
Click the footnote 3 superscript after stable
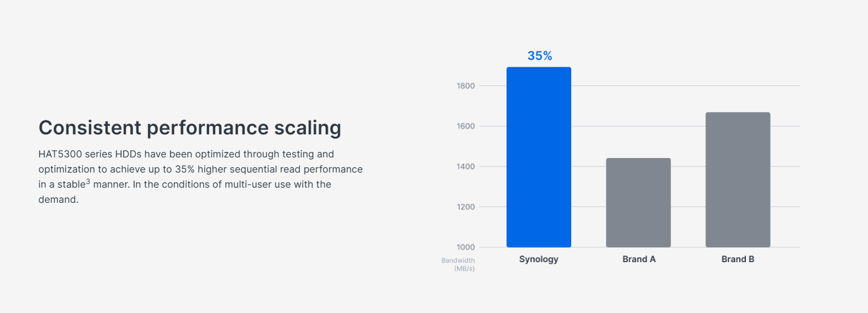click(x=88, y=181)
